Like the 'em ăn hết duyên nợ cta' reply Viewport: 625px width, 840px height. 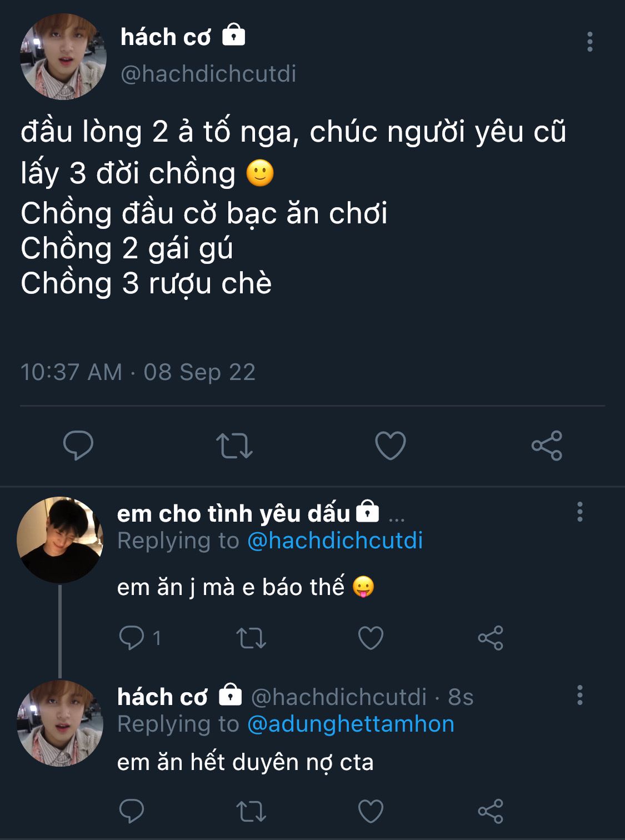coord(371,811)
